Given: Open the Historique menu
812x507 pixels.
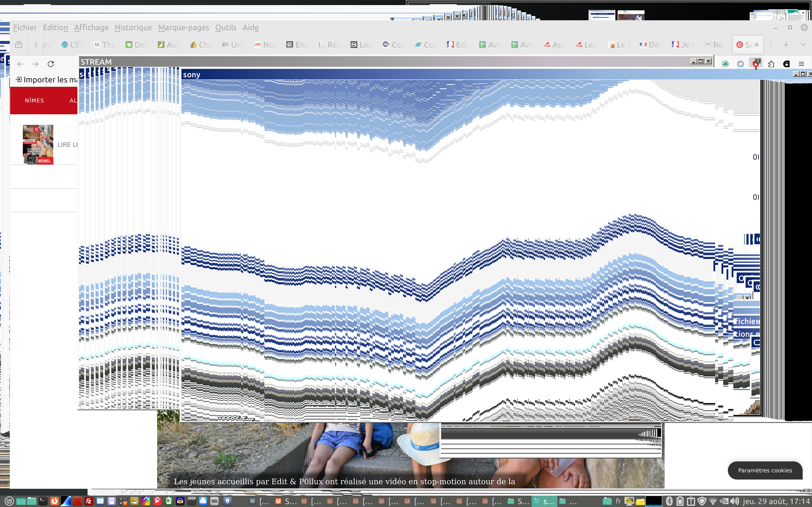Looking at the screenshot, I should (133, 27).
